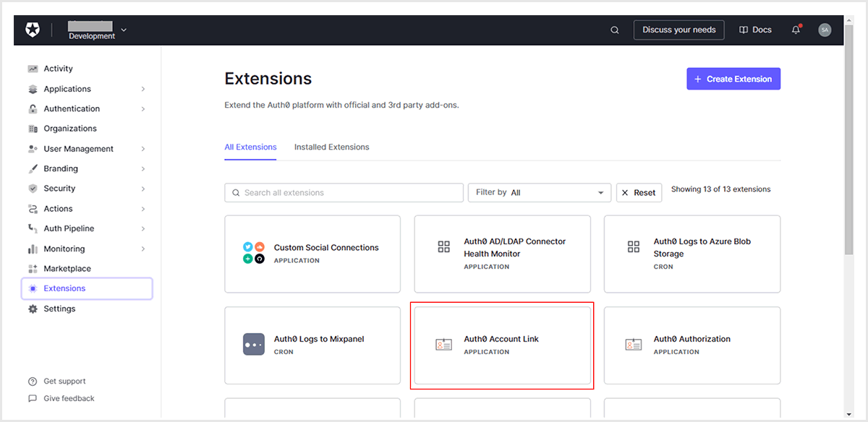Open the Filter by All dropdown

540,193
